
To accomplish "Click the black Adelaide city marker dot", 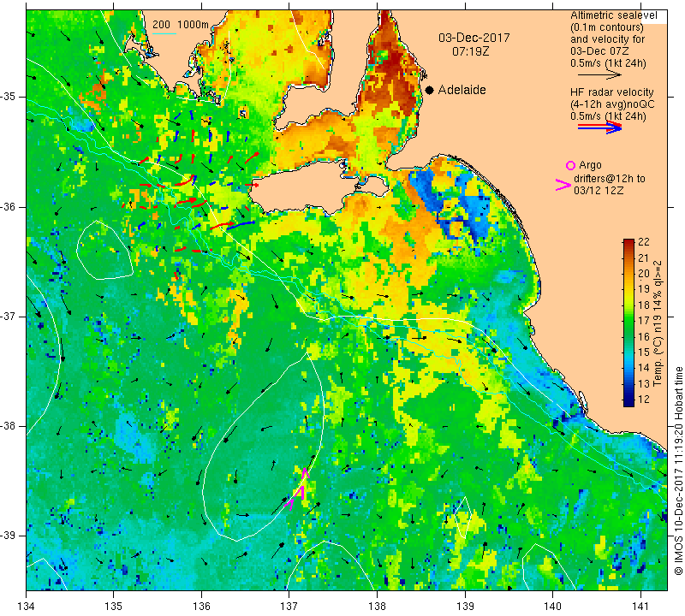I will click(430, 90).
